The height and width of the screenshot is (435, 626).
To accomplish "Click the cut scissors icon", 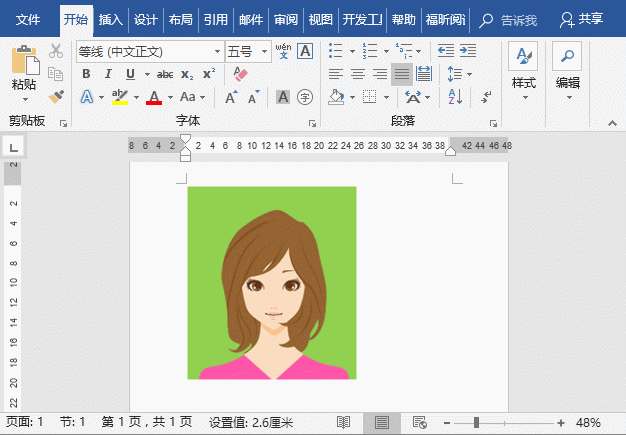I will (56, 51).
